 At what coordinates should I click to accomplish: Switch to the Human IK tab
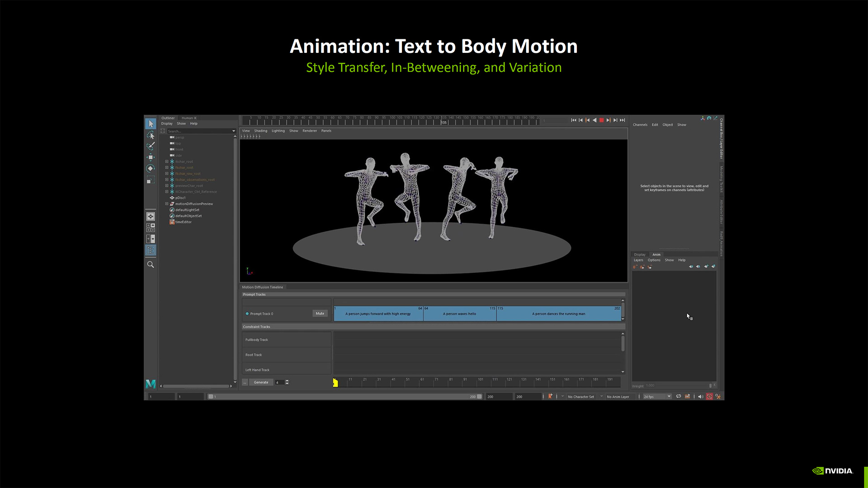pyautogui.click(x=189, y=118)
